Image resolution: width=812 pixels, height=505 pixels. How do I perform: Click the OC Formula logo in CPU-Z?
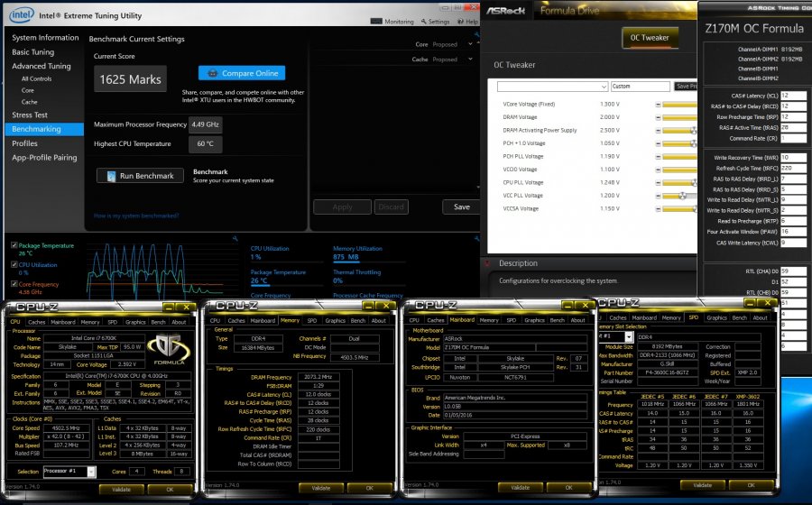[x=169, y=350]
